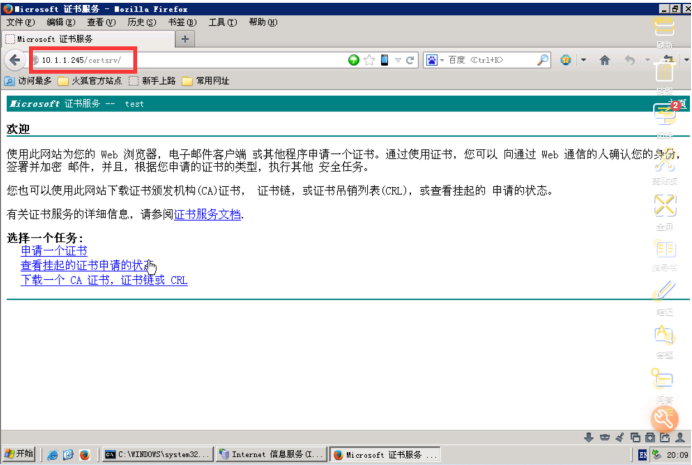
Task: Click the overlapping windows status bar icon
Action: click(x=635, y=437)
